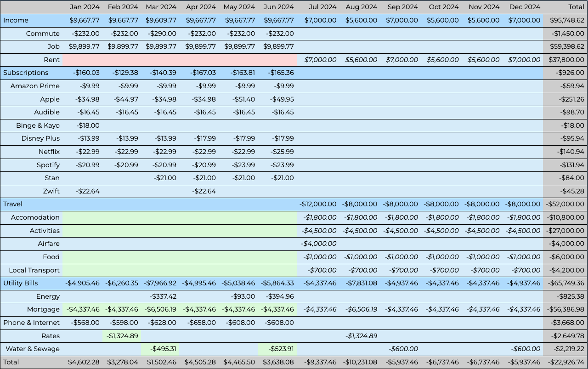Click the Dec 2024 column header
Viewport: 588px width, 369px height.
(x=525, y=7)
